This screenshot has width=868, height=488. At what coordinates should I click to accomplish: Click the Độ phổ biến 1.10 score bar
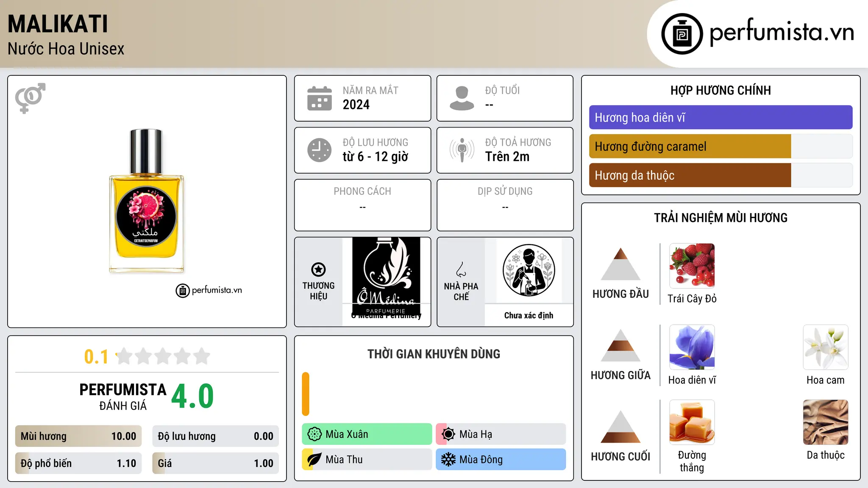pyautogui.click(x=78, y=463)
